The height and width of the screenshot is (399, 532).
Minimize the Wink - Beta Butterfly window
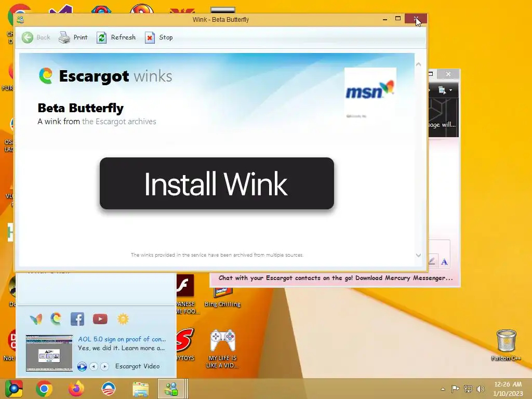[x=385, y=19]
